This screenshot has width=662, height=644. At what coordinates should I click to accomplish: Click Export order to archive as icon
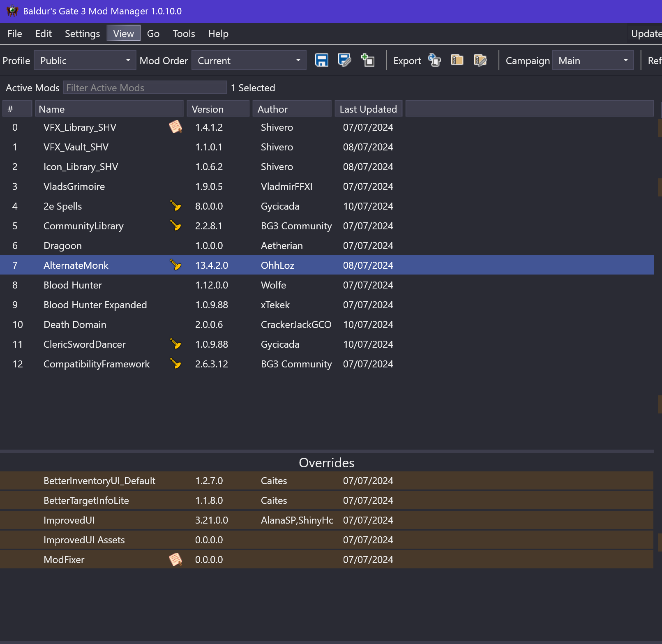(480, 60)
